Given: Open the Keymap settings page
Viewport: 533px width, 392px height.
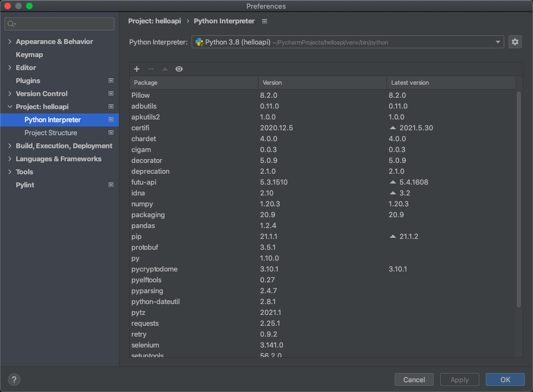Looking at the screenshot, I should tap(29, 55).
